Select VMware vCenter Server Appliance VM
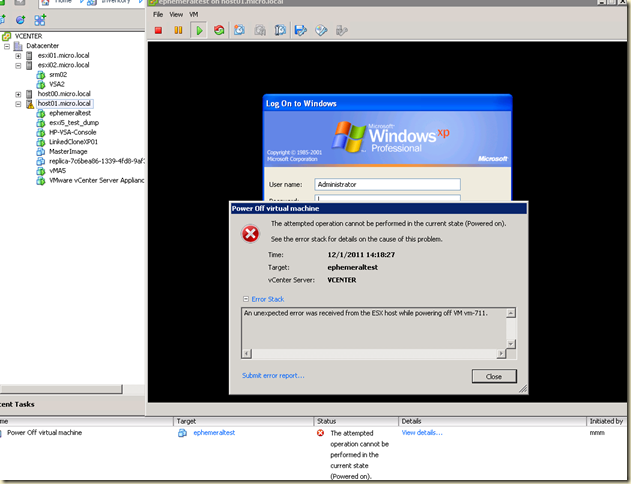 click(x=97, y=181)
